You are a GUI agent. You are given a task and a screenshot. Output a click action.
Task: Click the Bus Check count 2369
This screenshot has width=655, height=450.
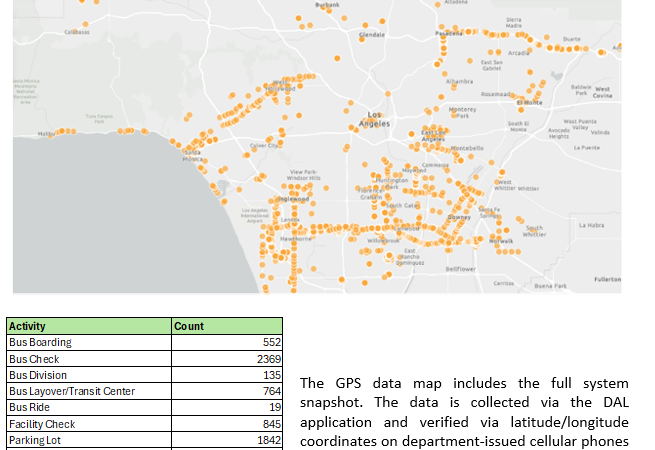click(x=227, y=358)
